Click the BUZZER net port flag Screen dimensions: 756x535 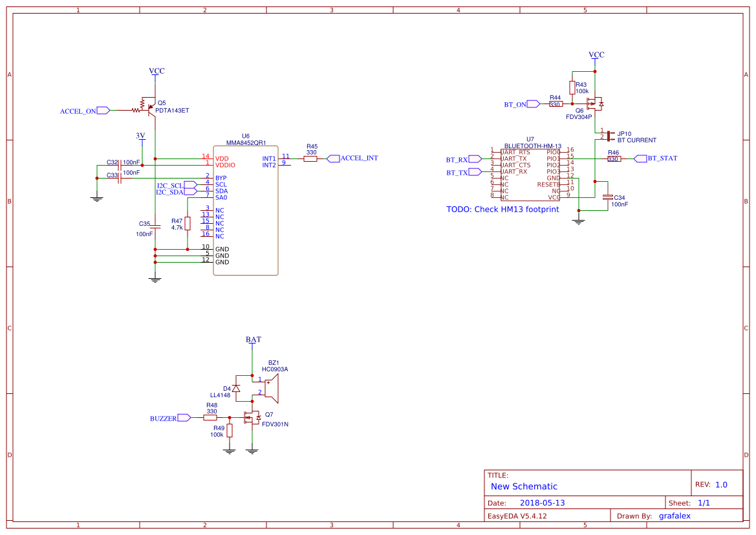[x=184, y=418]
